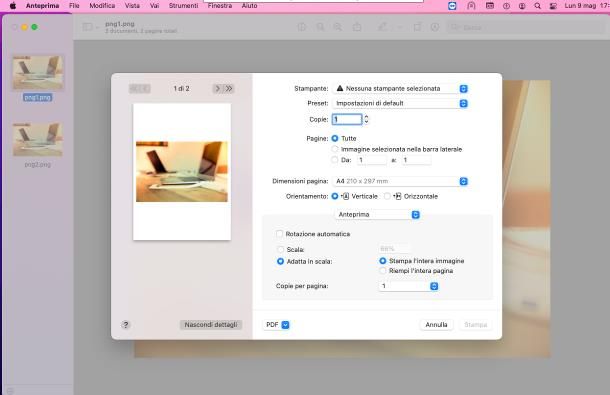Open the Dimensioni pagina A4 dropdown

click(x=400, y=181)
